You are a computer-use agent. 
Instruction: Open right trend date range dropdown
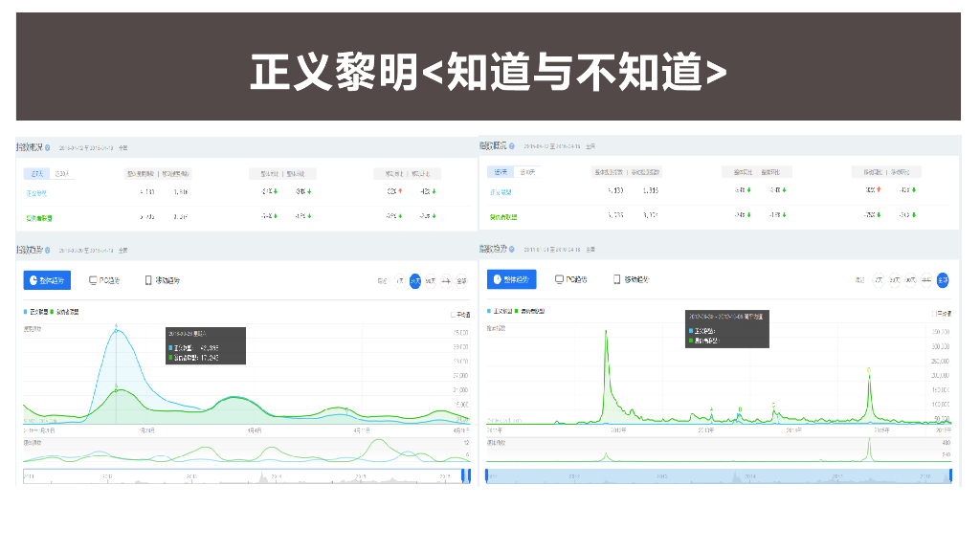click(x=552, y=250)
